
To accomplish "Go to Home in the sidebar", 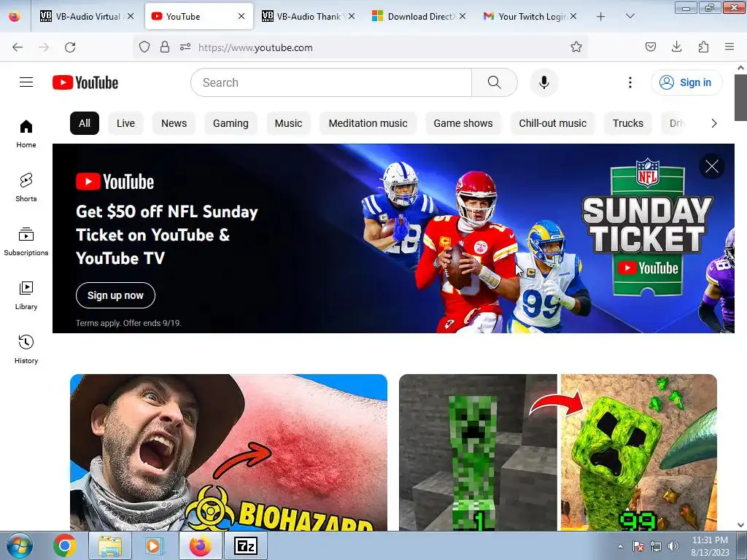I will [x=26, y=134].
